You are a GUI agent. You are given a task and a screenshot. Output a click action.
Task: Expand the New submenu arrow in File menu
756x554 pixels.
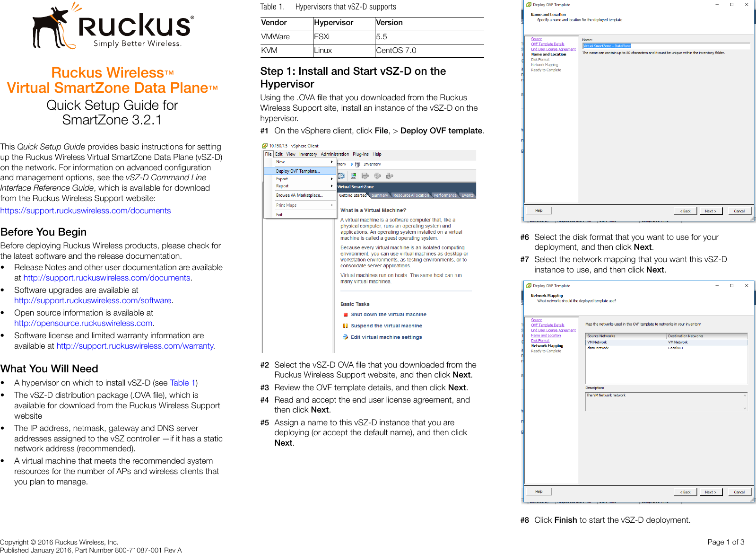coord(332,162)
